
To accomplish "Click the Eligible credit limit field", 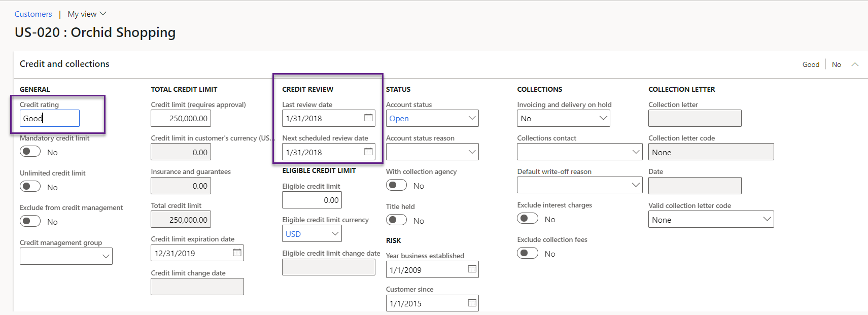I will [x=312, y=200].
